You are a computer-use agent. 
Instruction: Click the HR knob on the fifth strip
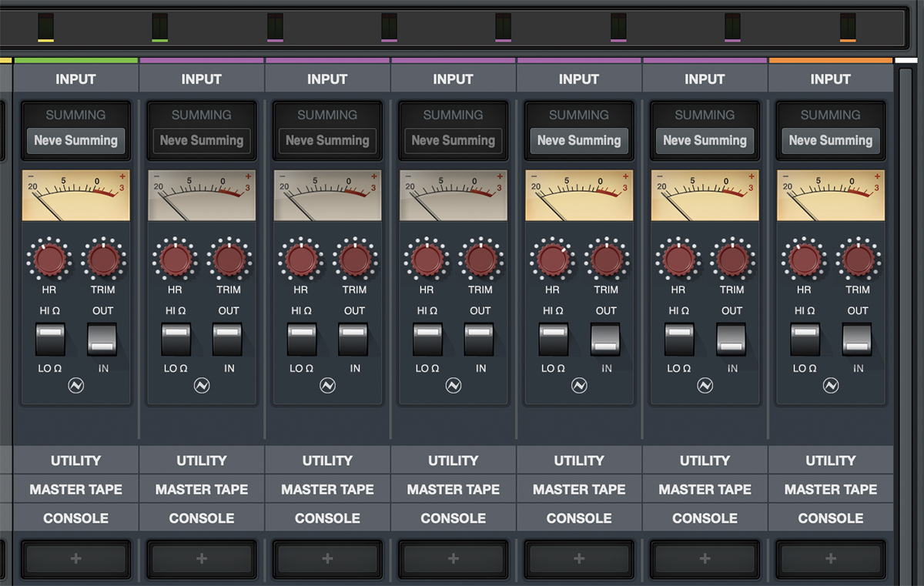(552, 260)
